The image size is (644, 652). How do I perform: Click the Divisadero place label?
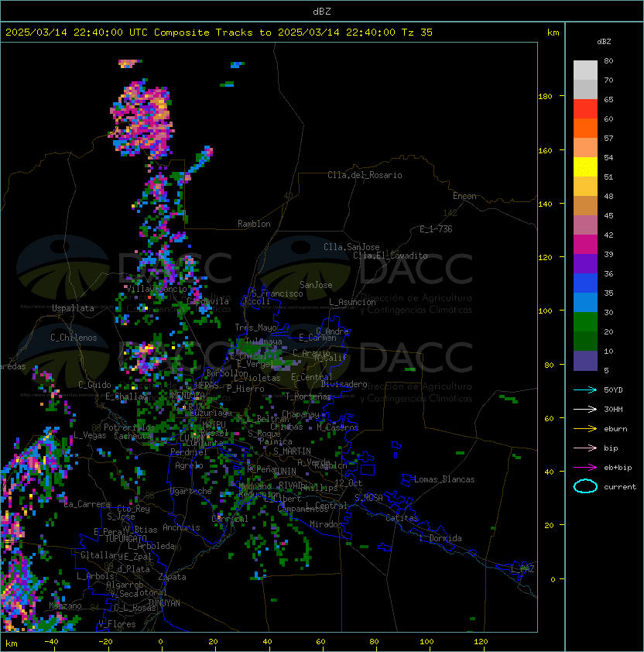(x=344, y=384)
